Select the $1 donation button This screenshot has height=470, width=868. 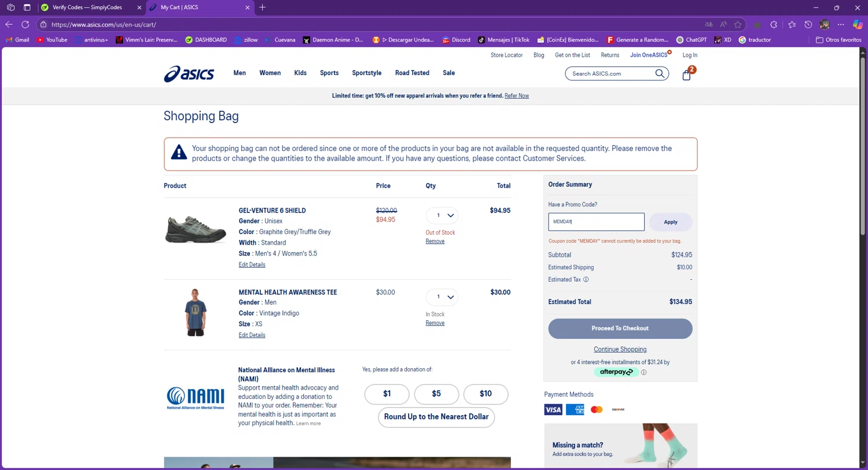coord(387,394)
